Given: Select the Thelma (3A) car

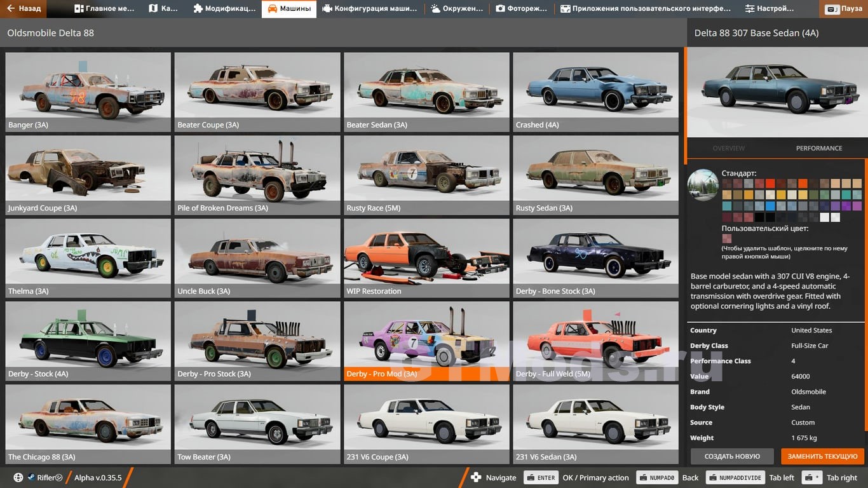Looking at the screenshot, I should pos(88,258).
